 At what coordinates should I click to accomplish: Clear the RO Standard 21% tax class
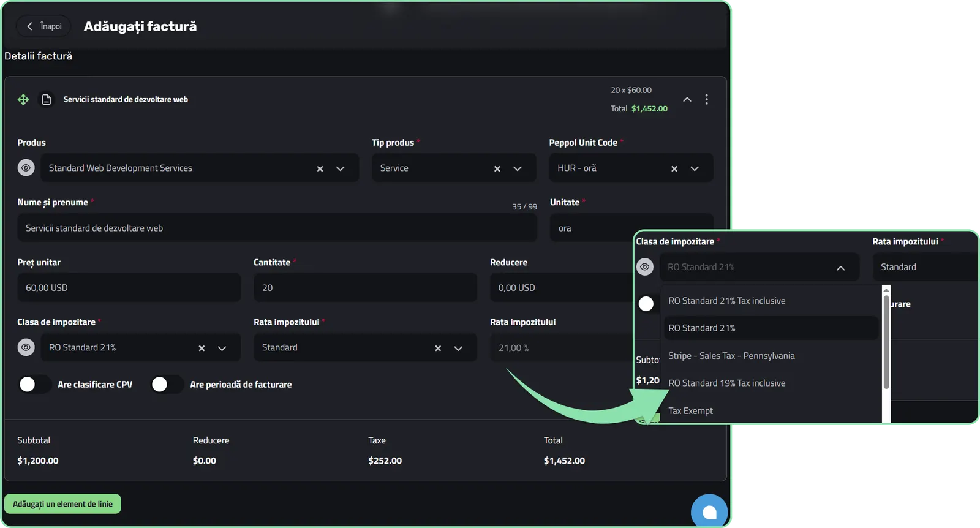point(202,348)
